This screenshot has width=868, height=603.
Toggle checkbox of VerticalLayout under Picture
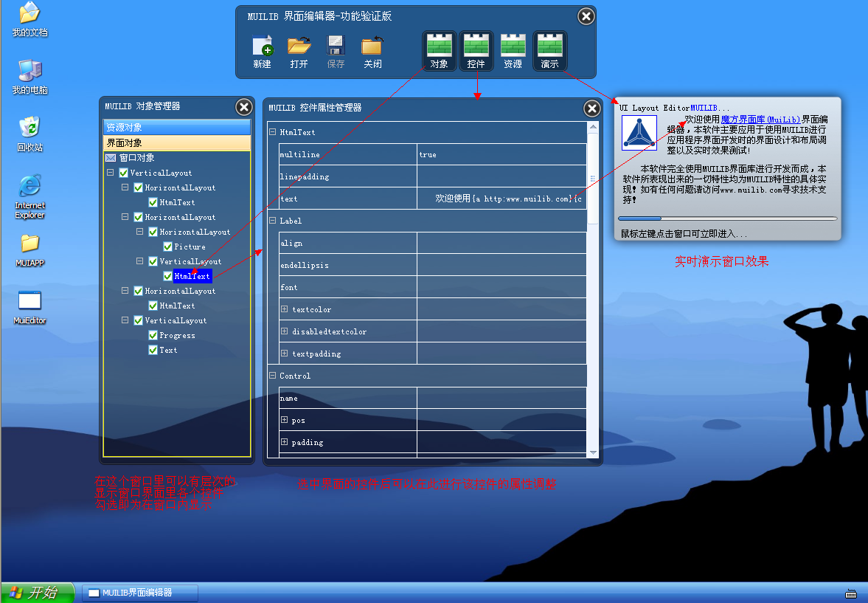pyautogui.click(x=153, y=261)
